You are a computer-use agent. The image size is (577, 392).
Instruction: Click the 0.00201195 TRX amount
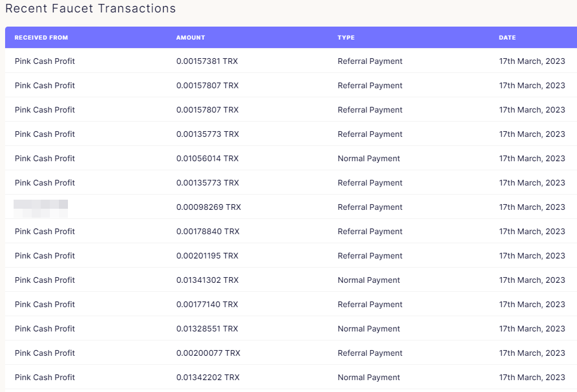point(207,256)
